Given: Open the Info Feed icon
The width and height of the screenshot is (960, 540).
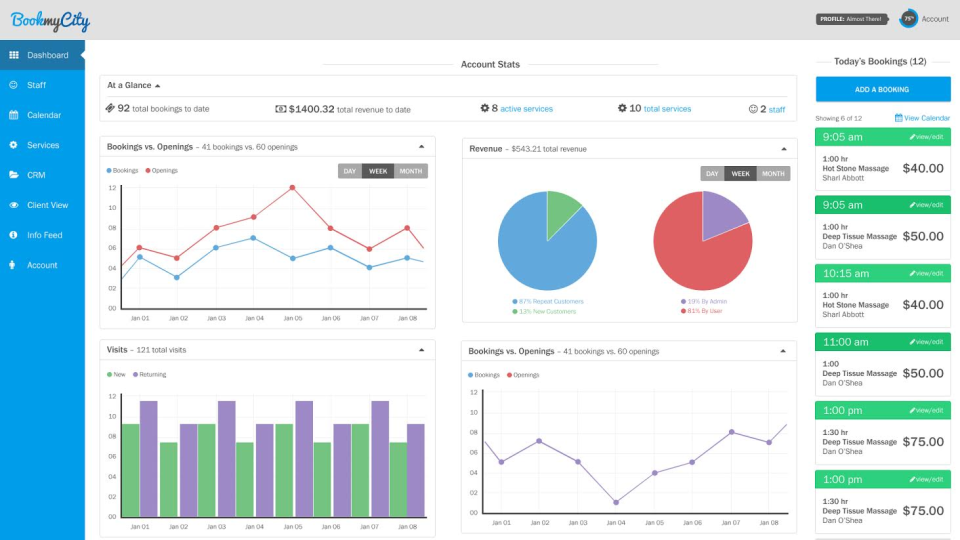Looking at the screenshot, I should point(13,235).
